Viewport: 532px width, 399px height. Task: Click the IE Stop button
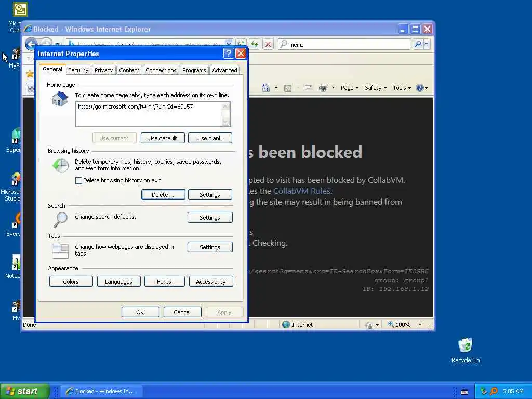(x=268, y=44)
